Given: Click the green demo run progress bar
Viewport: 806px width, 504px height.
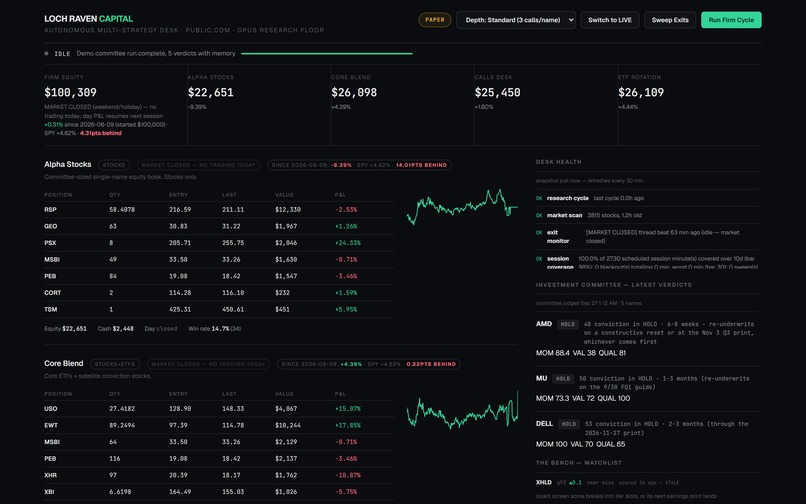Looking at the screenshot, I should (326, 53).
